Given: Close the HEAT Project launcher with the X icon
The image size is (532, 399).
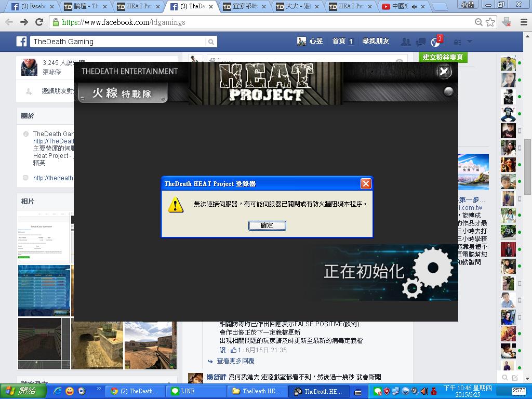Looking at the screenshot, I should point(444,71).
